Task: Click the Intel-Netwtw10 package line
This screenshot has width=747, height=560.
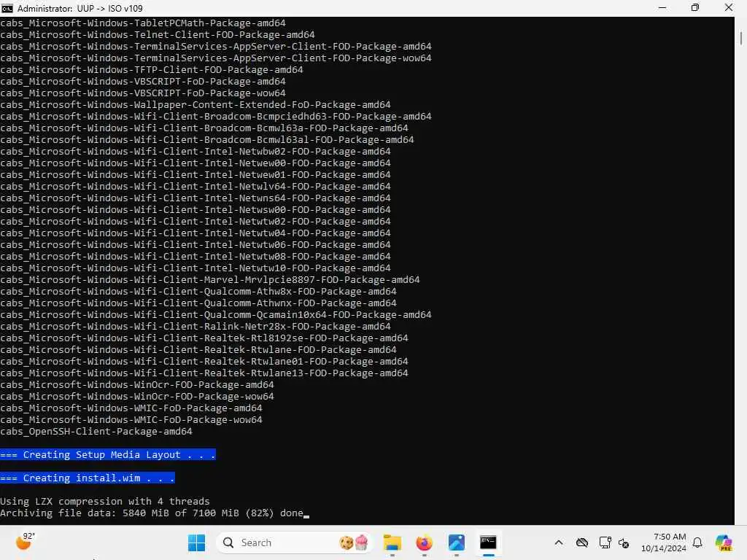Action: click(196, 268)
